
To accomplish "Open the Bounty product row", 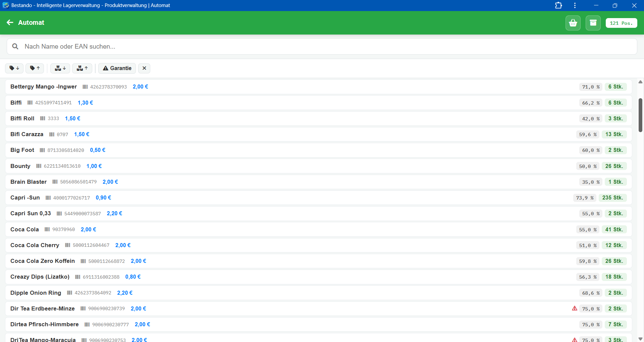I will point(319,166).
